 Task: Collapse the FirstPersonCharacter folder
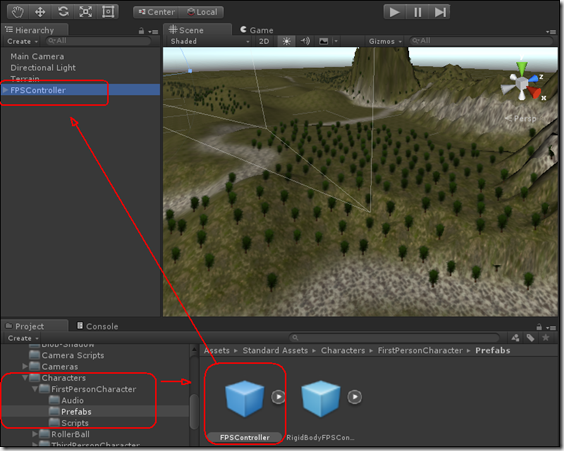pos(35,389)
